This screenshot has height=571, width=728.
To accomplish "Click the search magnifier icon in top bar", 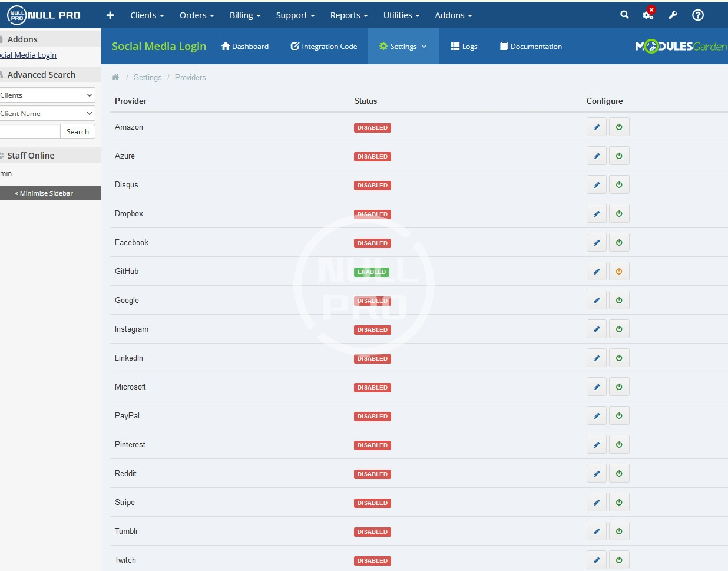I will pos(624,15).
